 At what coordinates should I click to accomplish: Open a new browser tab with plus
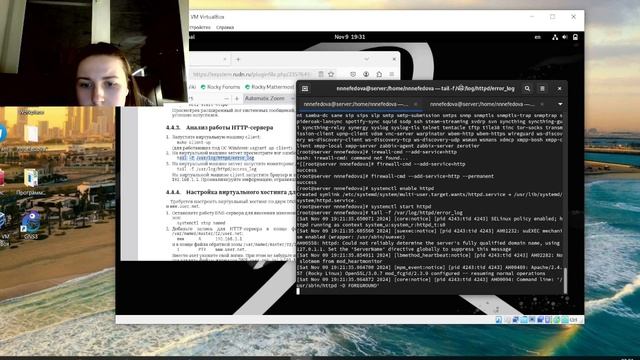click(238, 60)
